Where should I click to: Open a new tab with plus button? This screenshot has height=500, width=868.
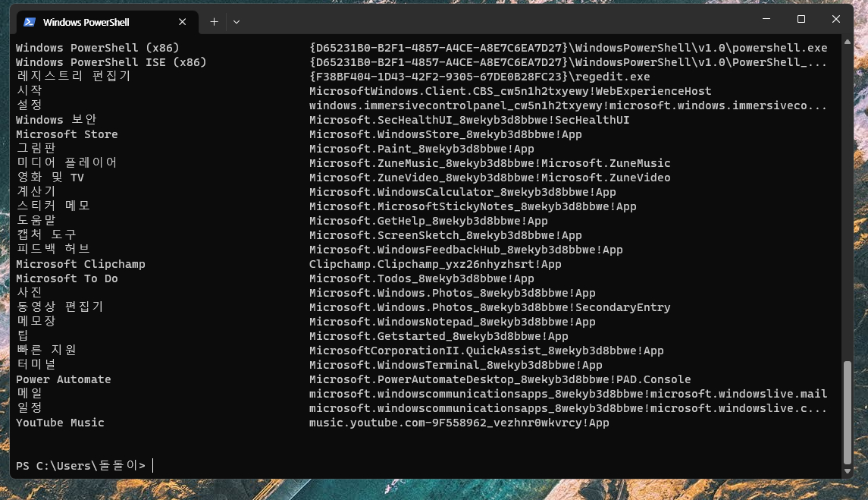coord(215,22)
